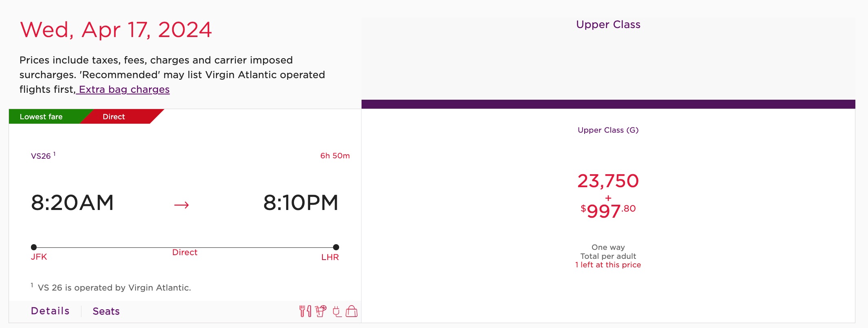Viewport: 868px width, 328px height.
Task: Click the LHR endpoint dot on the route line
Action: pyautogui.click(x=335, y=246)
